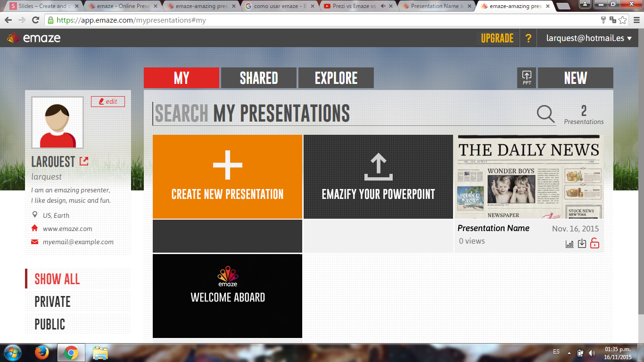Filter presentations by Public
644x362 pixels.
tap(50, 324)
